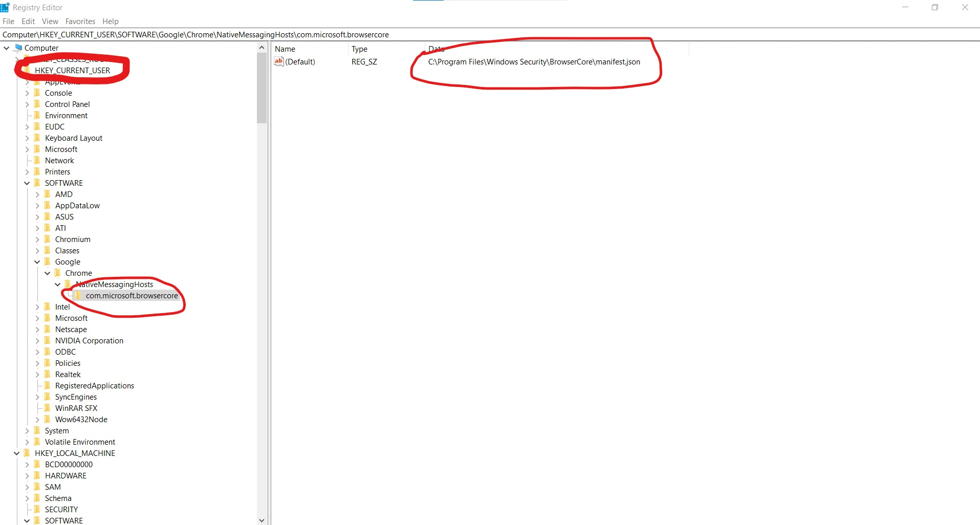Collapse the Google key
This screenshot has height=525, width=980.
[37, 262]
